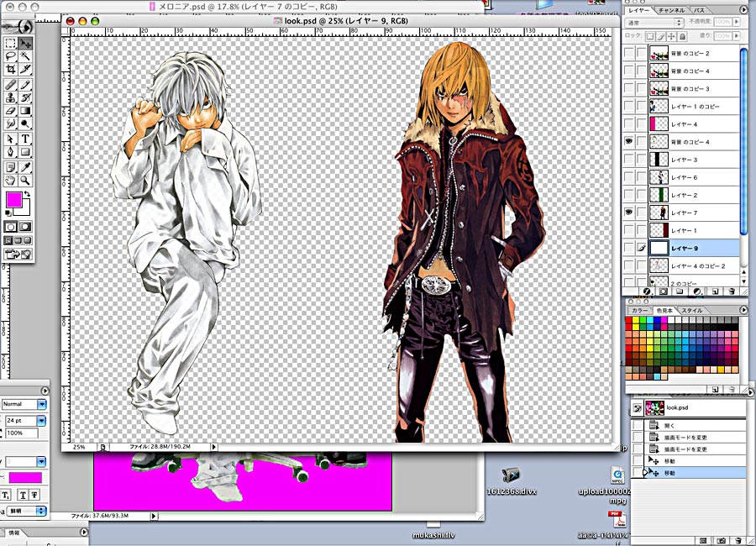Pick the red swatch in top row
The width and height of the screenshot is (756, 546).
[x=628, y=320]
